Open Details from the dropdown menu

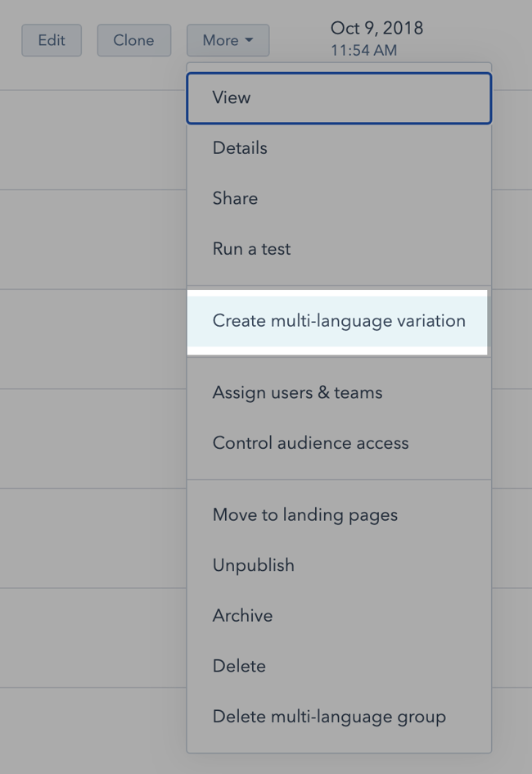339,148
